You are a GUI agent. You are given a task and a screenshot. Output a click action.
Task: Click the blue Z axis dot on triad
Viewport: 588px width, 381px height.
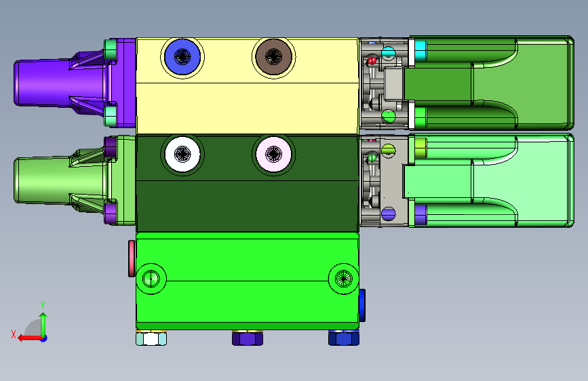pyautogui.click(x=44, y=338)
